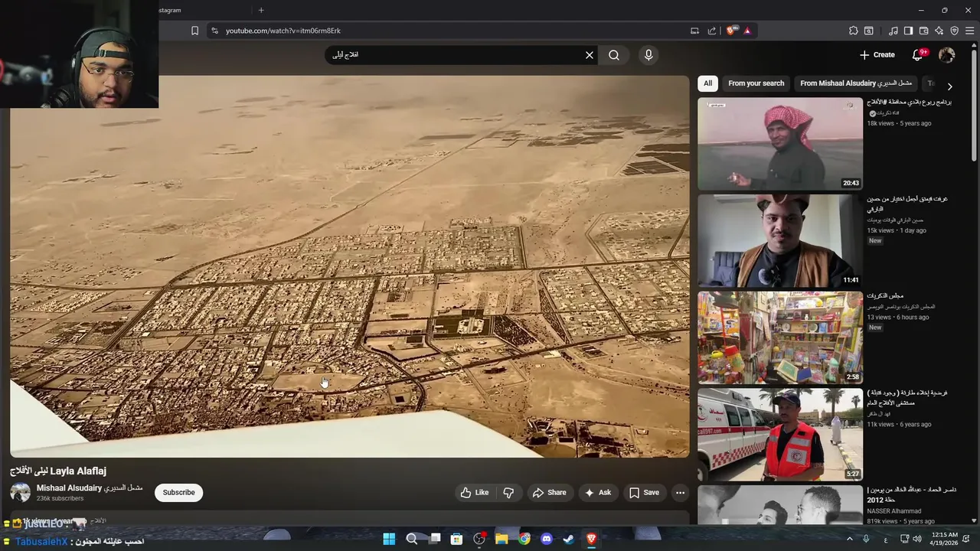The image size is (980, 551).
Task: Open the Brave Wallet icon
Action: point(924,31)
